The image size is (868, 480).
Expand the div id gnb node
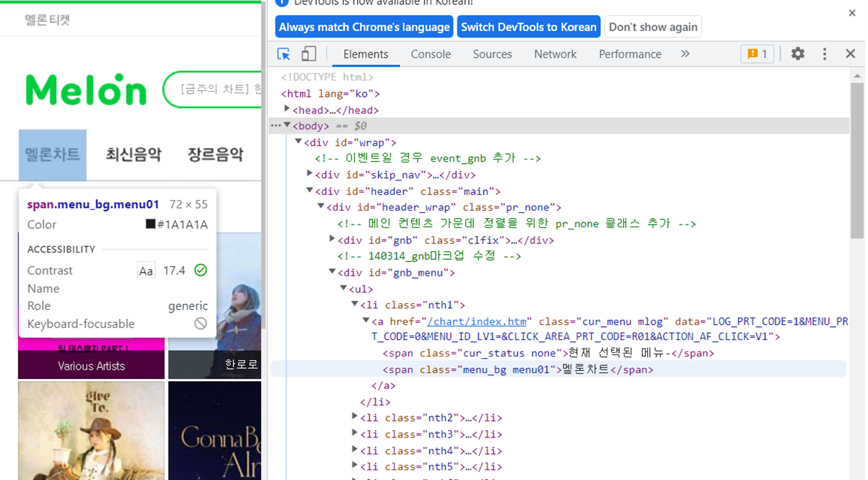pyautogui.click(x=332, y=239)
